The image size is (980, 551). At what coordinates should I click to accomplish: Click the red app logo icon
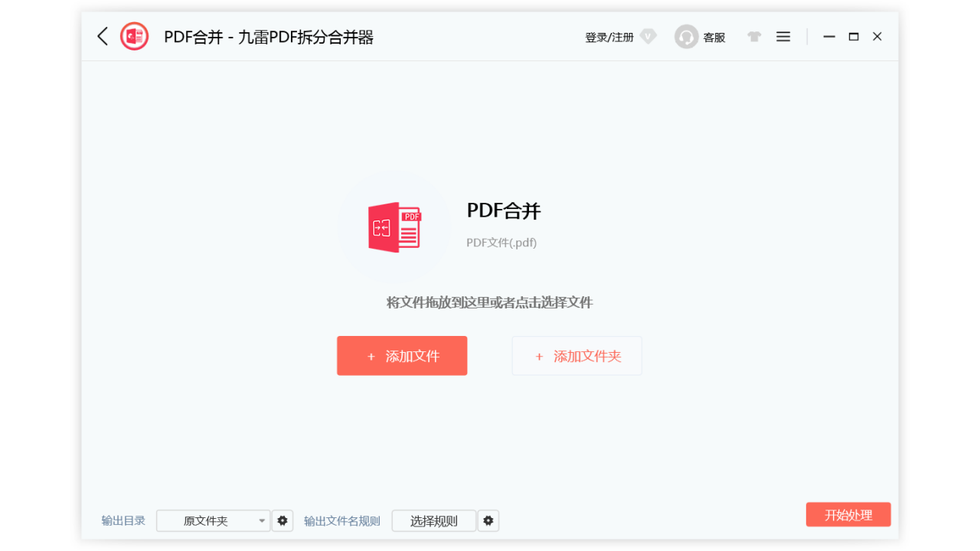[x=134, y=36]
